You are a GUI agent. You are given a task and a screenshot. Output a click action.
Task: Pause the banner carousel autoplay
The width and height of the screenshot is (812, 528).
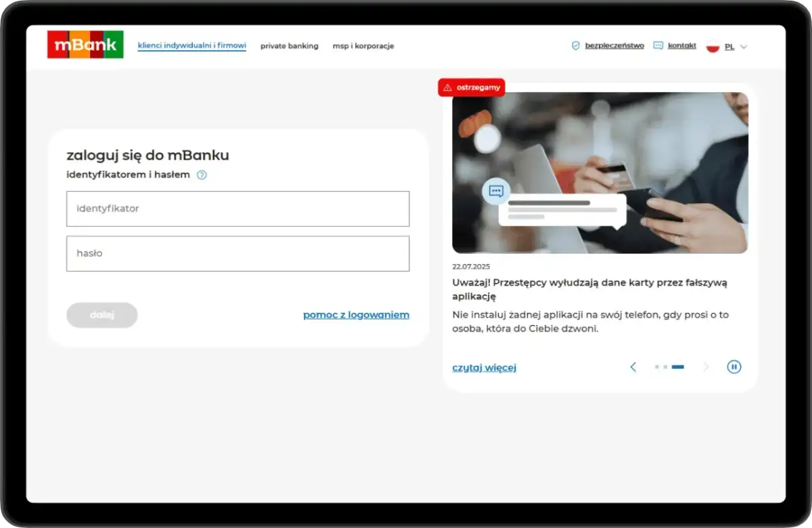pyautogui.click(x=734, y=366)
